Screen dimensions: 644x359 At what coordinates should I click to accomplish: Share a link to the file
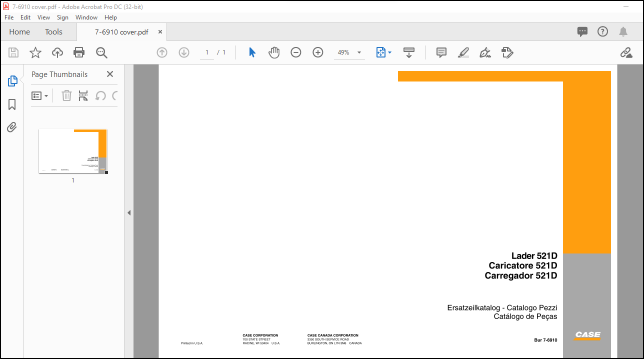[x=626, y=52]
